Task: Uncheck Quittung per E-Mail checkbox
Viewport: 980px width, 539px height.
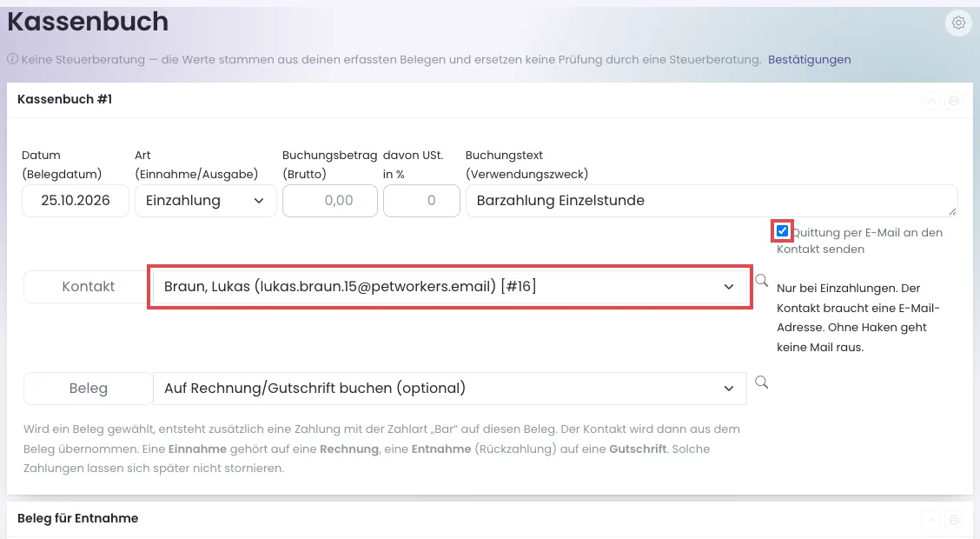Action: click(x=782, y=230)
